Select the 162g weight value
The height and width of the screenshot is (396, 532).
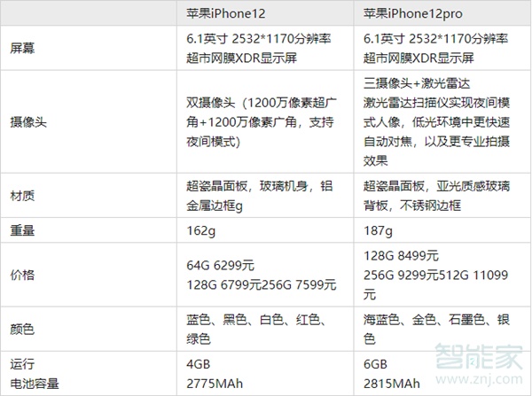[201, 231]
